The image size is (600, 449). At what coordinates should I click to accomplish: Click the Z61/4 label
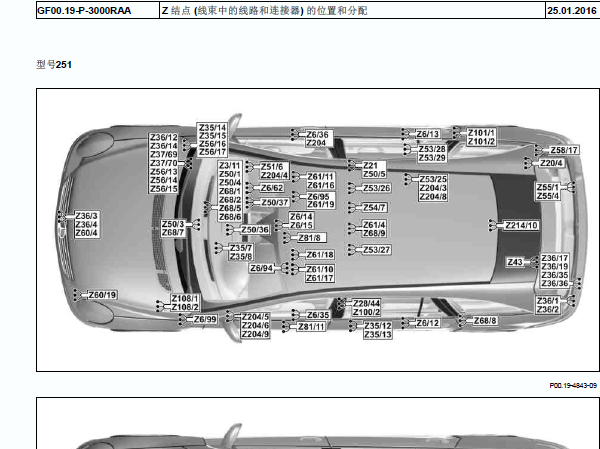(374, 225)
